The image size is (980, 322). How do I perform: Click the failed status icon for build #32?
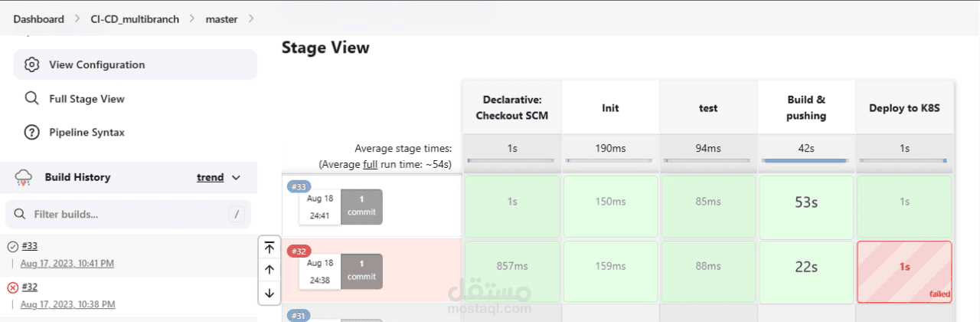12,287
